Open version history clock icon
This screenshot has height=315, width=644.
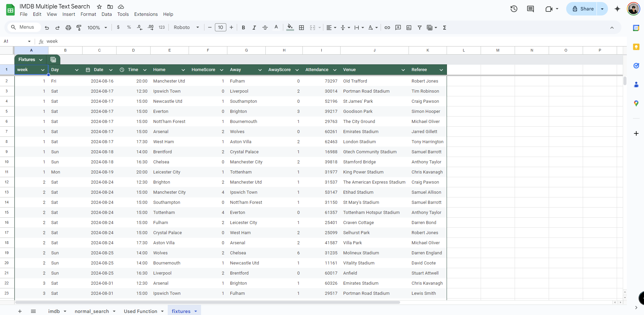coord(514,9)
